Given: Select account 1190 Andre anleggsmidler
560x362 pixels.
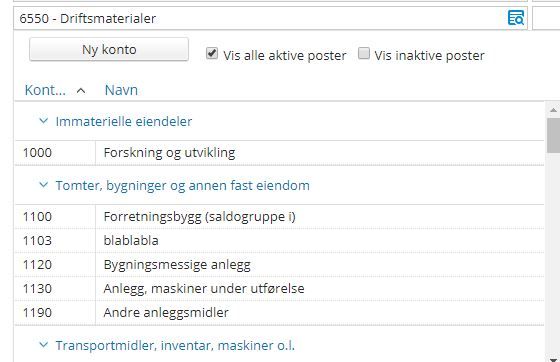Looking at the screenshot, I should (279, 312).
